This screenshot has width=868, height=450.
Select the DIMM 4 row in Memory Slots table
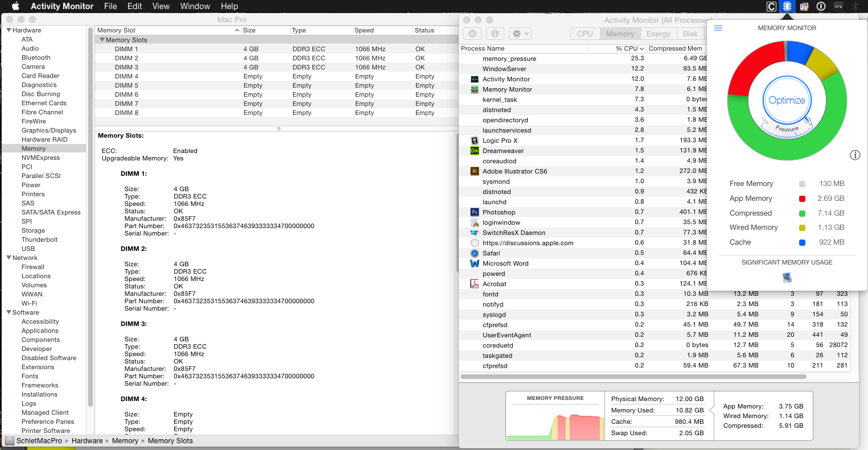tap(276, 76)
